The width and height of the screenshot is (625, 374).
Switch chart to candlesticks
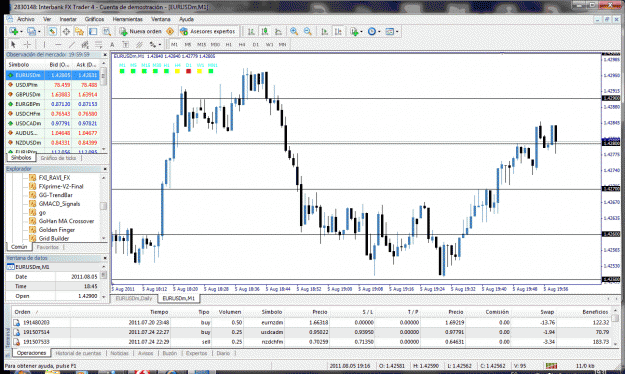[265, 31]
